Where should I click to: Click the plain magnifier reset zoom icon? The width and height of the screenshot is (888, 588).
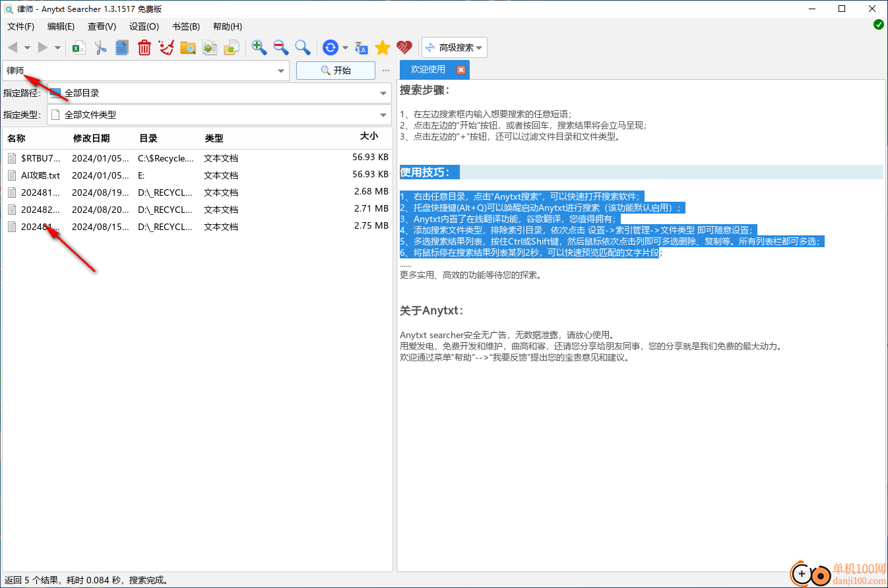(303, 47)
